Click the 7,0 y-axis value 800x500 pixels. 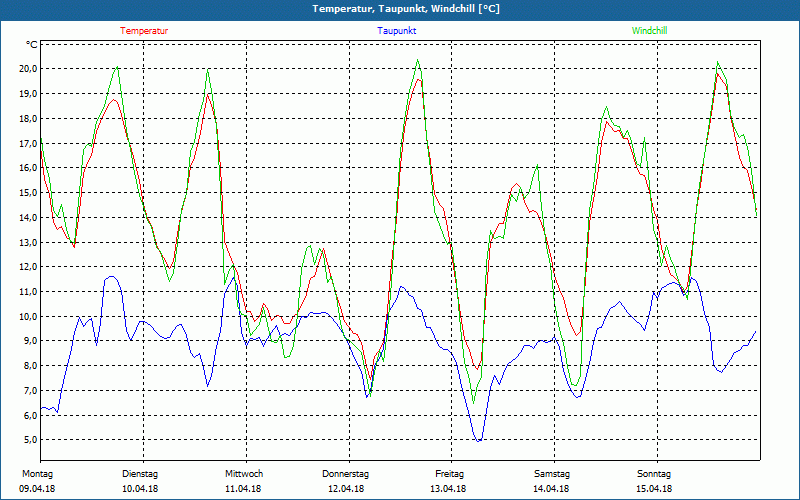click(30, 390)
